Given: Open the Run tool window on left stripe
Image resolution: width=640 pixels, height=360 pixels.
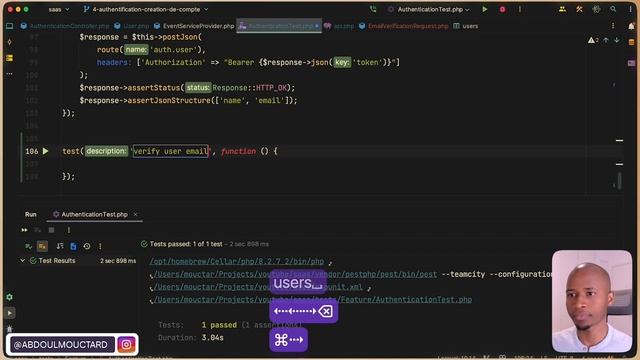Looking at the screenshot, I should (9, 313).
